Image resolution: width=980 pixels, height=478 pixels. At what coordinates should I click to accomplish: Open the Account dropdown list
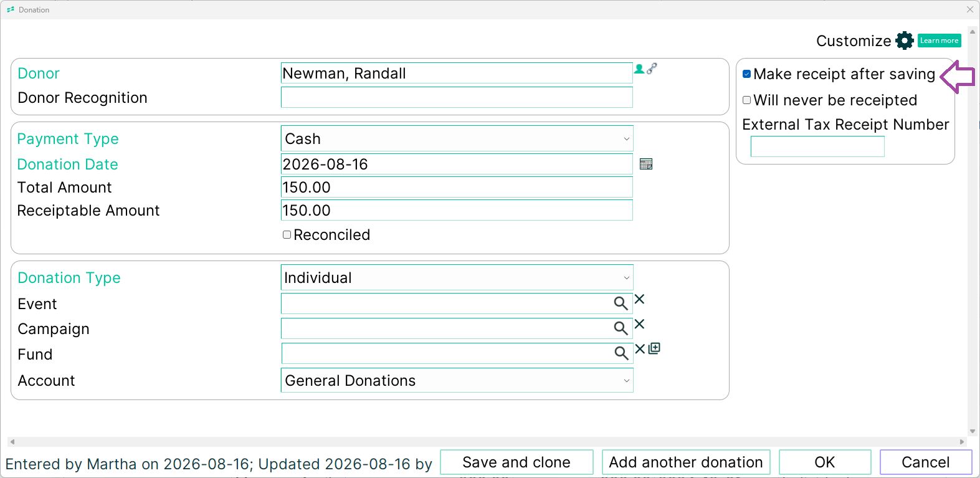(457, 381)
